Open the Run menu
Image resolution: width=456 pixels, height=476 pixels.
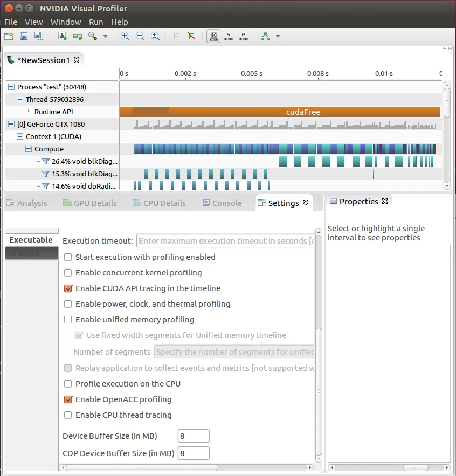[x=96, y=22]
